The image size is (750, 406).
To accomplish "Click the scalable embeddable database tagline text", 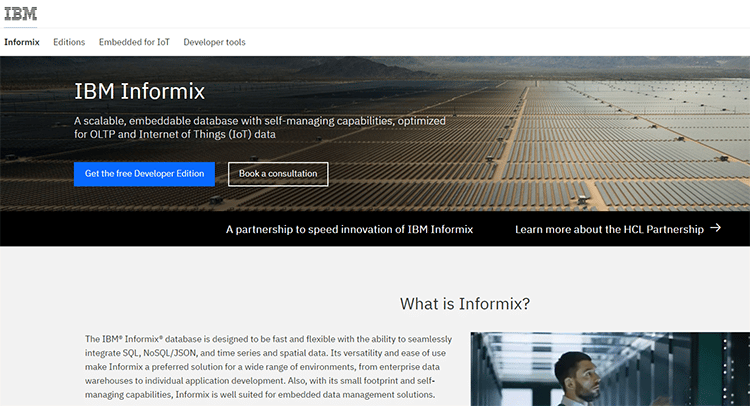I will (260, 128).
